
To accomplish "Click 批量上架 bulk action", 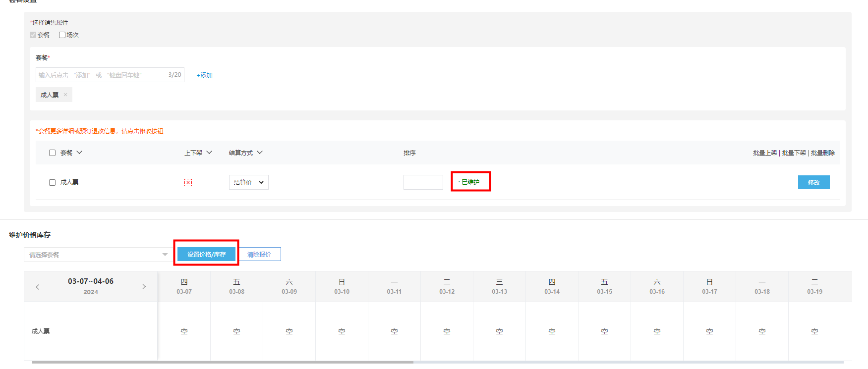I will tap(765, 153).
